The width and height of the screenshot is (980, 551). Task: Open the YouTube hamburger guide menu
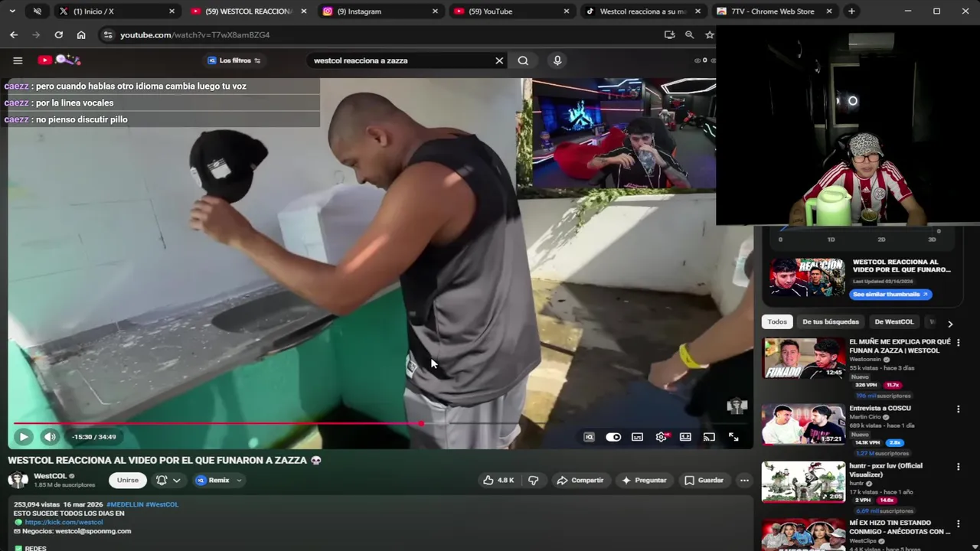pos(18,60)
